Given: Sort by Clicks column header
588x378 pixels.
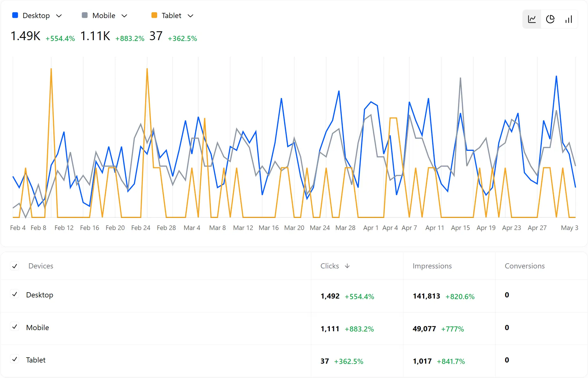Looking at the screenshot, I should 330,266.
